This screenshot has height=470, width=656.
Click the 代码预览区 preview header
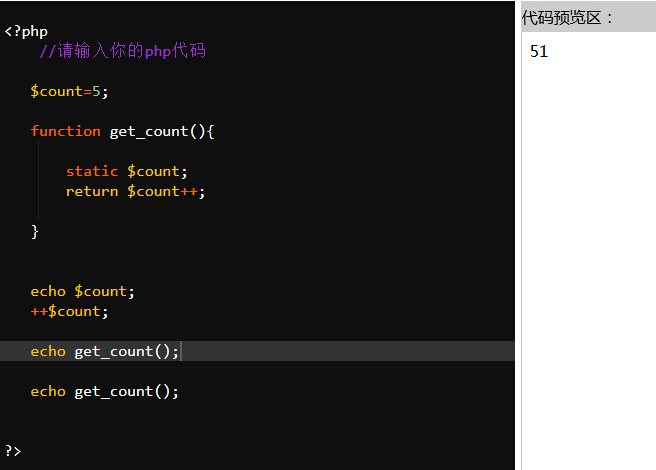point(568,17)
